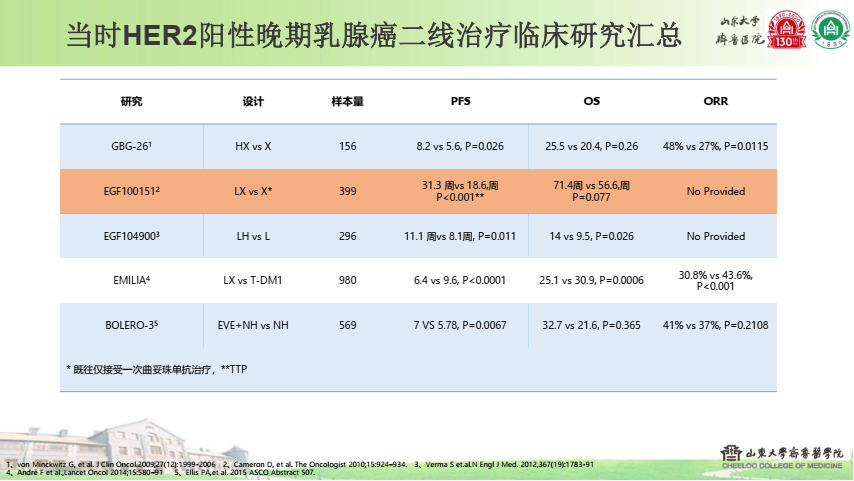Click sample size 156
Viewport: 854px width, 481px height.
tap(347, 146)
